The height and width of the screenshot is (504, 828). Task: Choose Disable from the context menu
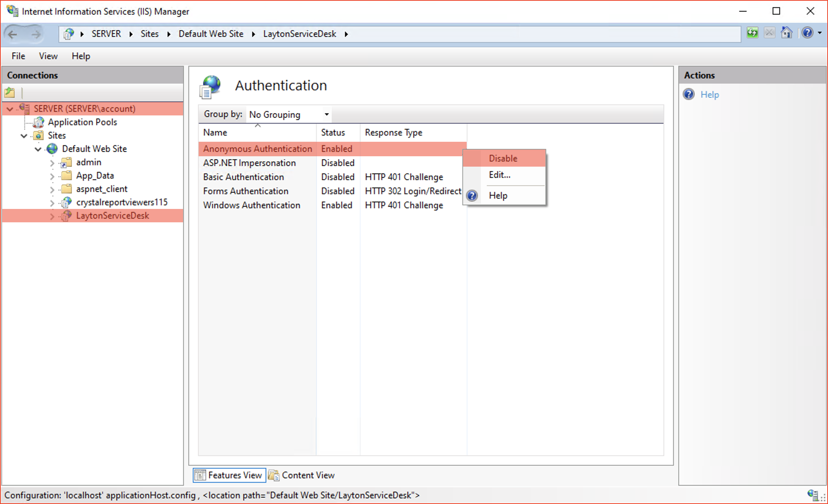[504, 158]
